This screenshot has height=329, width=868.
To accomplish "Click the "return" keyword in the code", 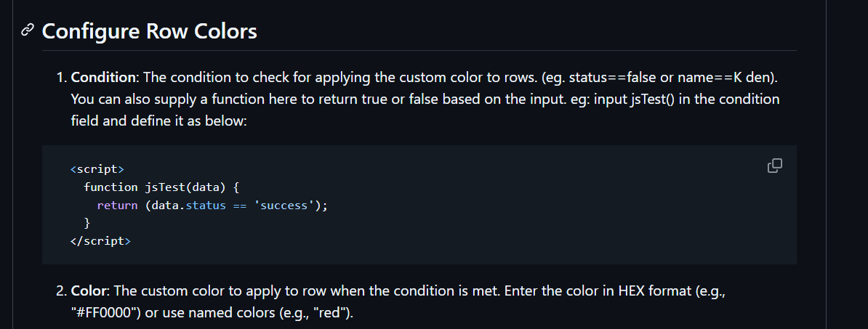I will (117, 206).
